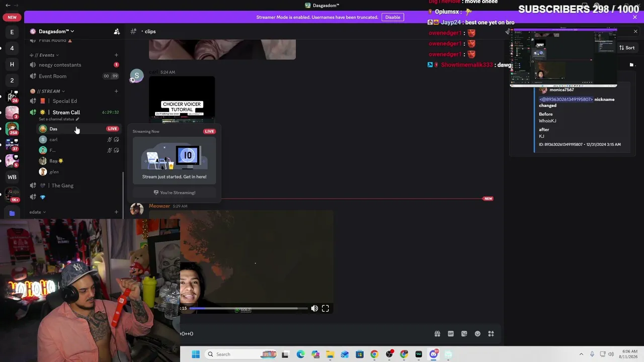
Task: Collapse the edate category
Action: (37, 212)
